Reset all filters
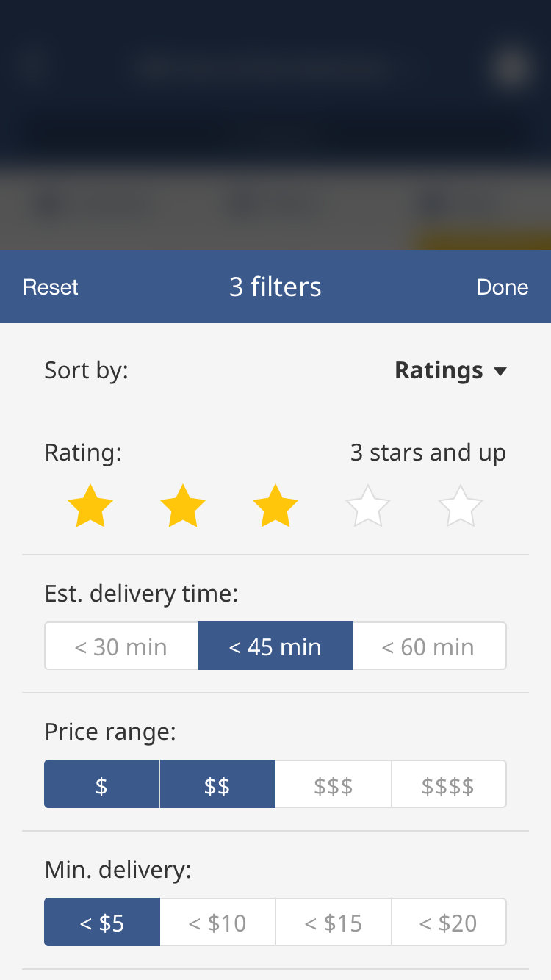This screenshot has height=980, width=551. coord(50,287)
